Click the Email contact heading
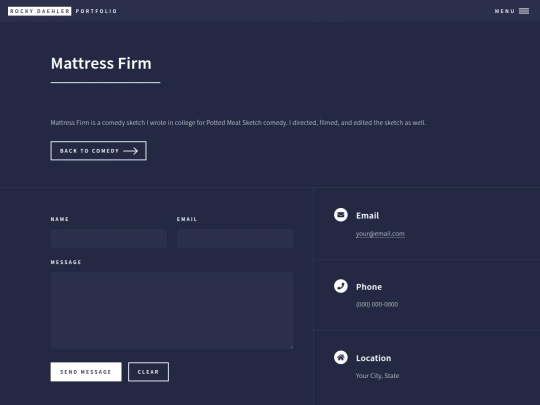This screenshot has height=405, width=540. 367,216
